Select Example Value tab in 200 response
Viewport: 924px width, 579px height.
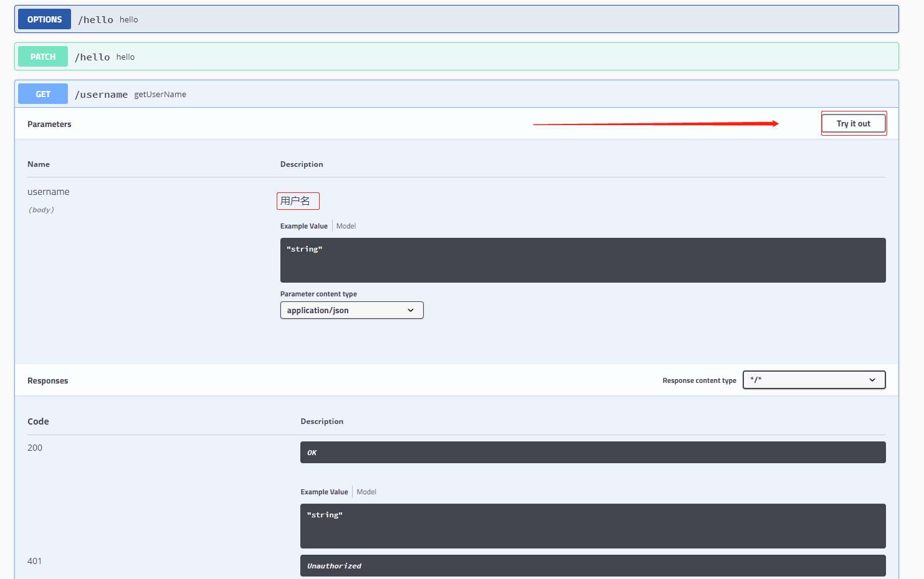coord(324,492)
